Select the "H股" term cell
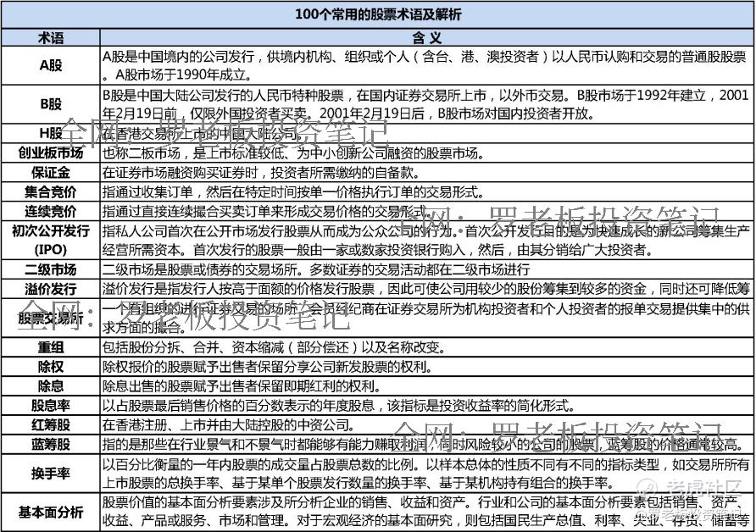This screenshot has width=756, height=532. tap(51, 134)
